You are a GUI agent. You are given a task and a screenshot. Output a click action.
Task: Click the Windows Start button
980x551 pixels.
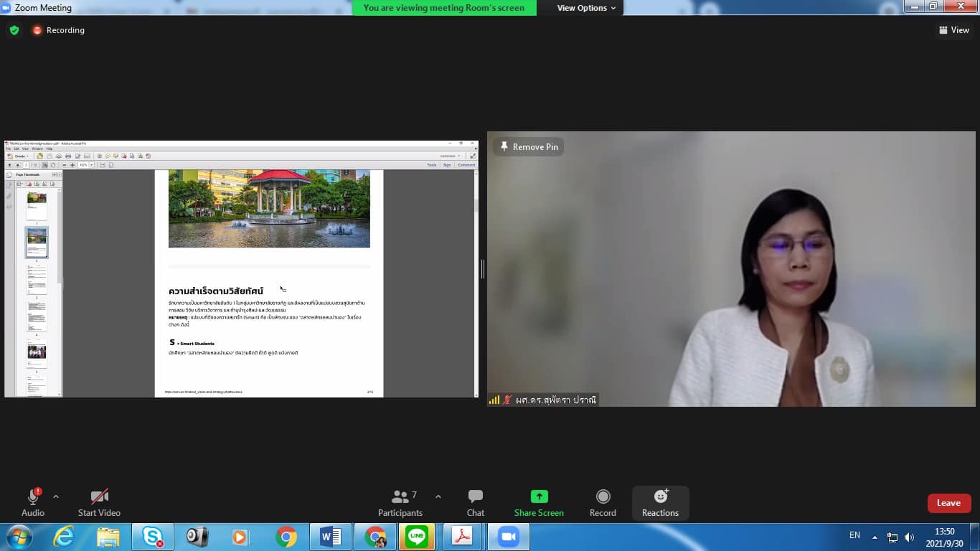click(x=19, y=537)
